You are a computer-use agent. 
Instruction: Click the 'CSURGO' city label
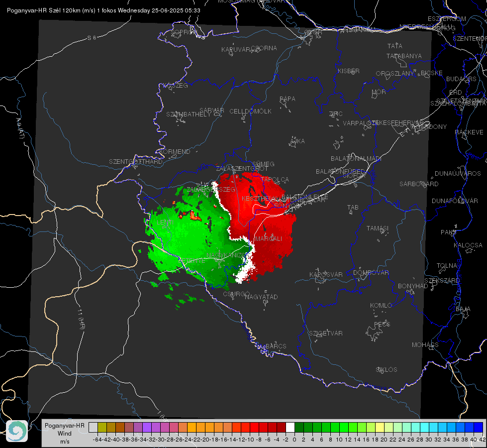[236, 294]
